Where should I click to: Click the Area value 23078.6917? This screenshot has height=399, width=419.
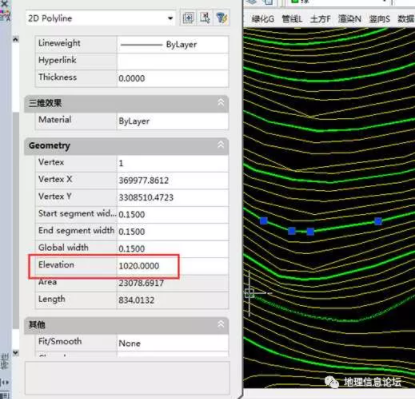[x=173, y=283]
